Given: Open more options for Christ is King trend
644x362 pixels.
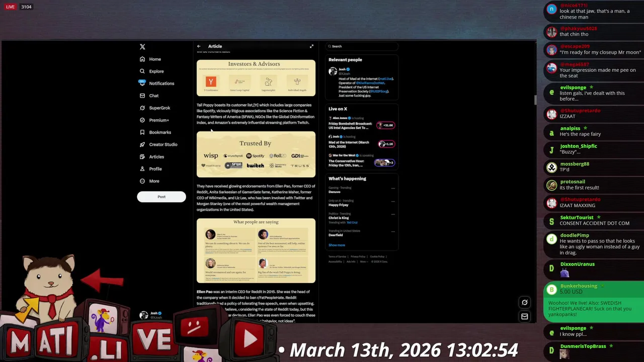Looking at the screenshot, I should click(393, 215).
